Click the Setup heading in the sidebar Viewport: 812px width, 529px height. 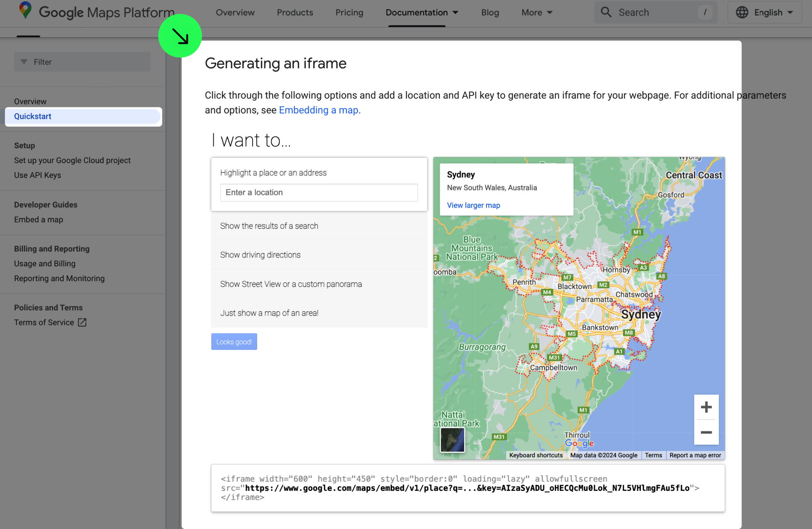[x=25, y=146]
